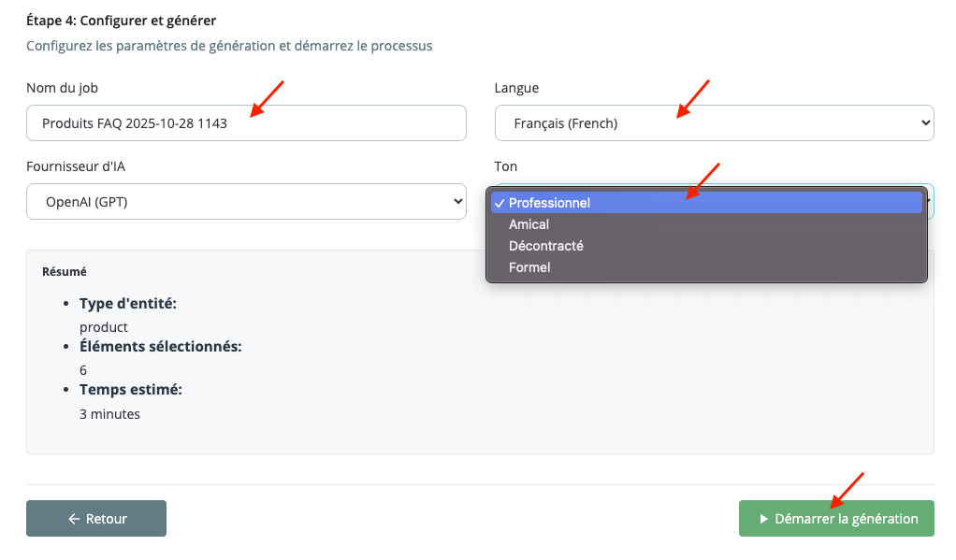Screen dimensions: 956x560
Task: Click the checkmark beside Professionnel
Action: pyautogui.click(x=500, y=203)
